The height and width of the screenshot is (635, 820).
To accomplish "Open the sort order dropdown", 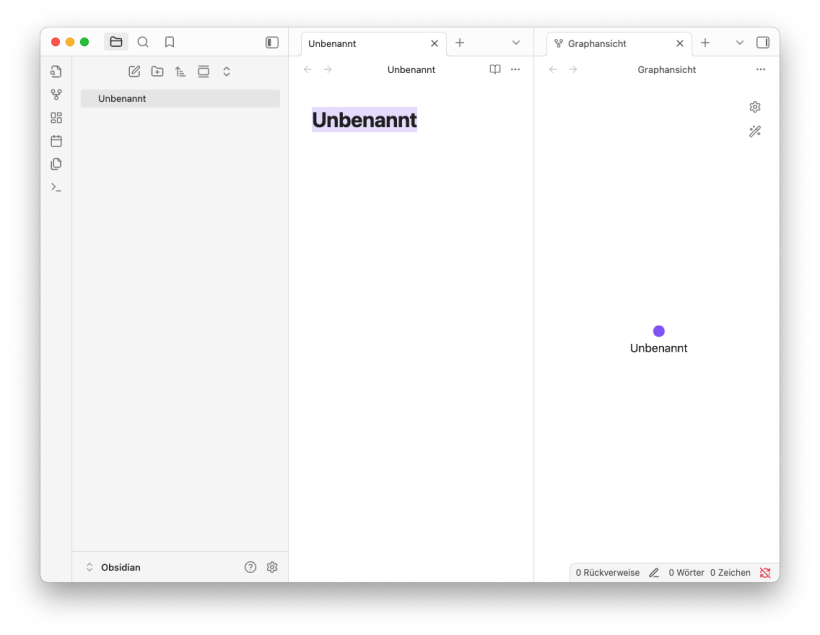I will pyautogui.click(x=181, y=71).
